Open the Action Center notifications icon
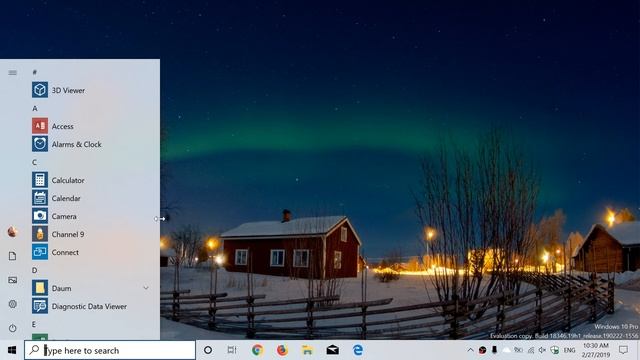The image size is (640, 360). point(623,350)
